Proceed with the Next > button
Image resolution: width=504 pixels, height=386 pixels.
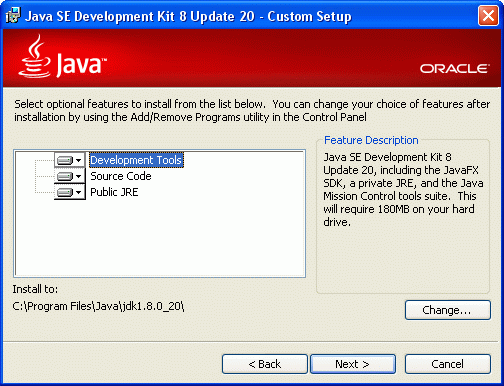[x=353, y=364]
